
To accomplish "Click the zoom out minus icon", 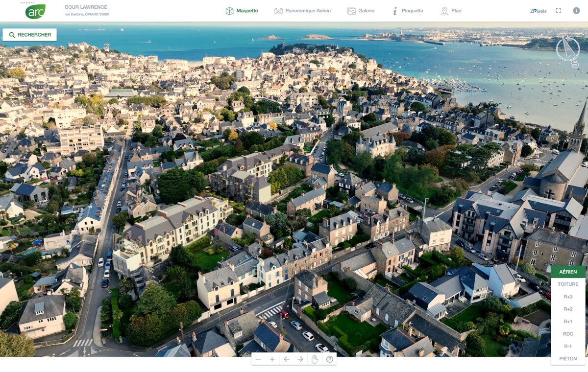I will 258,359.
